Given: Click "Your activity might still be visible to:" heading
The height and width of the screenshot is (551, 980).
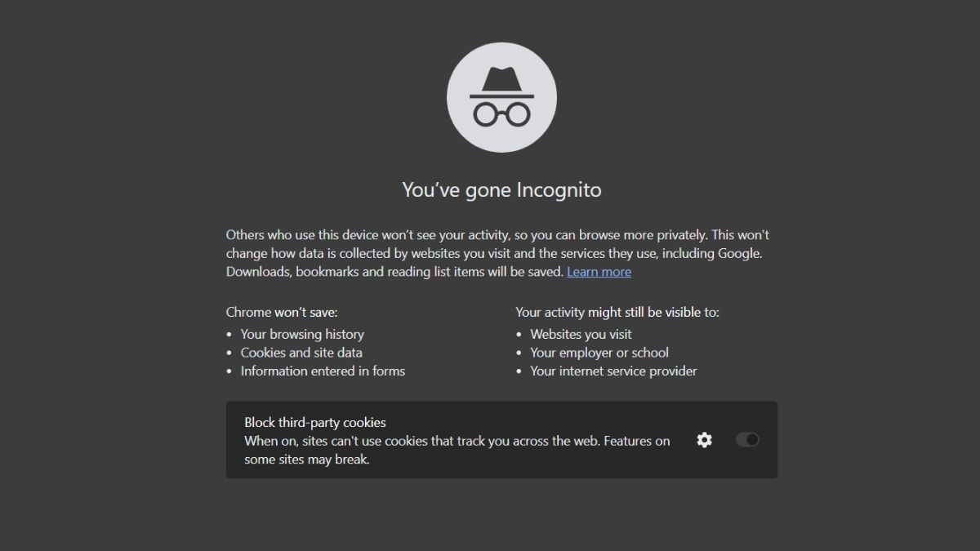Looking at the screenshot, I should pyautogui.click(x=617, y=312).
